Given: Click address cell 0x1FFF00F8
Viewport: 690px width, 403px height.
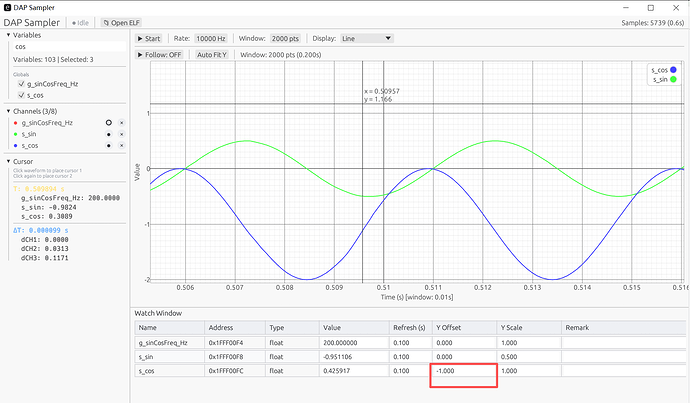Looking at the screenshot, I should pyautogui.click(x=235, y=357).
